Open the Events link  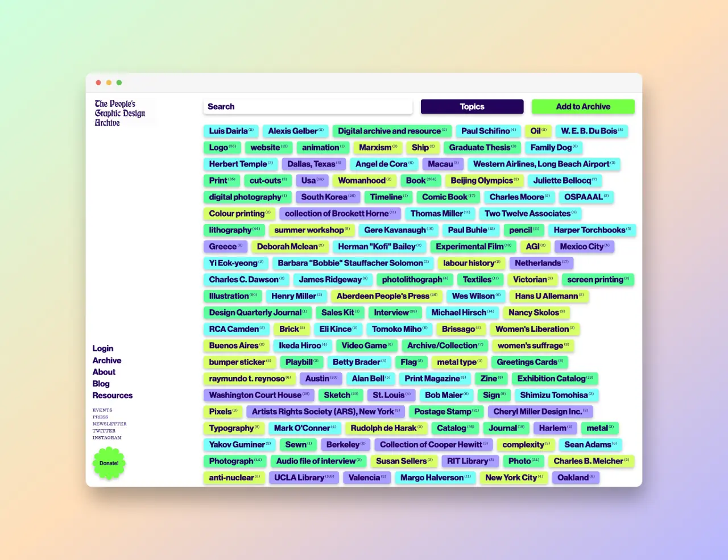(x=102, y=410)
